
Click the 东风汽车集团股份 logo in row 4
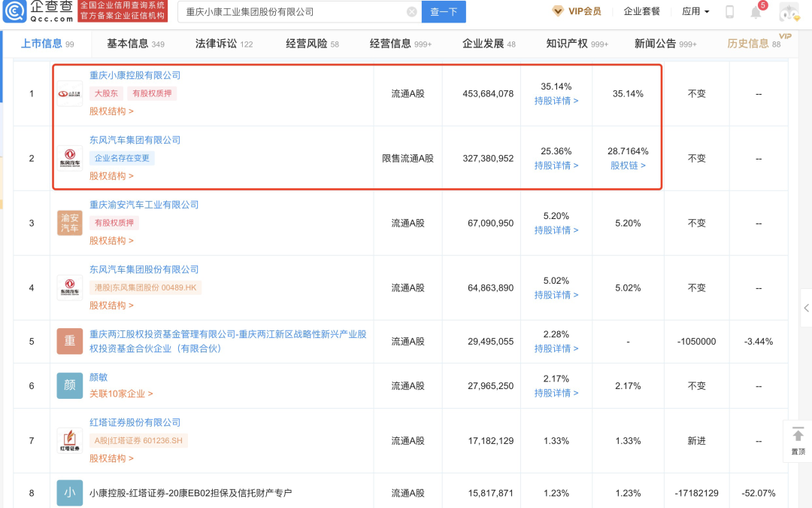[69, 287]
